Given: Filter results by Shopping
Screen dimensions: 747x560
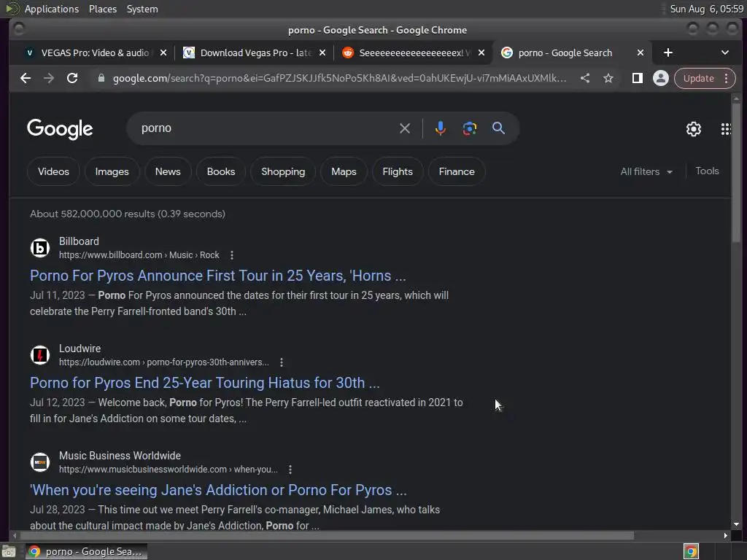Looking at the screenshot, I should click(283, 171).
